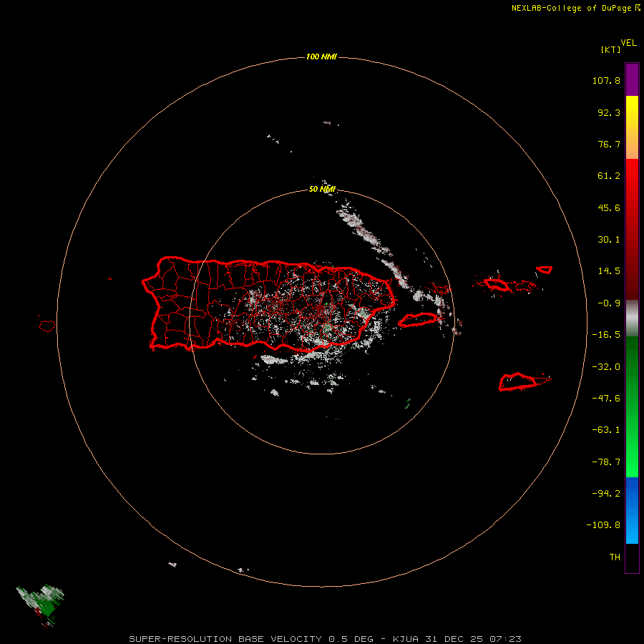Click the 30.1 velocity scale value
The height and width of the screenshot is (644, 644).
coord(609,240)
